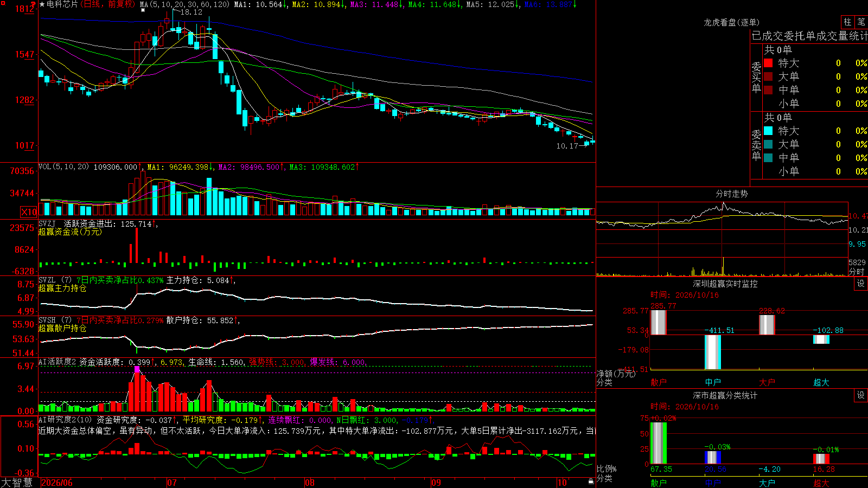Click the 电科芯片 stock name
Screen dimensions: 868x488
tap(62, 4)
